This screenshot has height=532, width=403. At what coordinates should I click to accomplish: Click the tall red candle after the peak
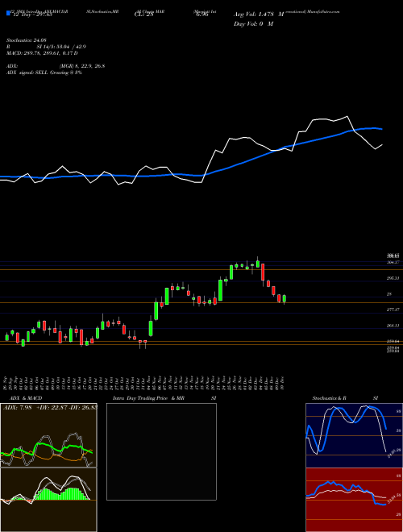click(263, 272)
